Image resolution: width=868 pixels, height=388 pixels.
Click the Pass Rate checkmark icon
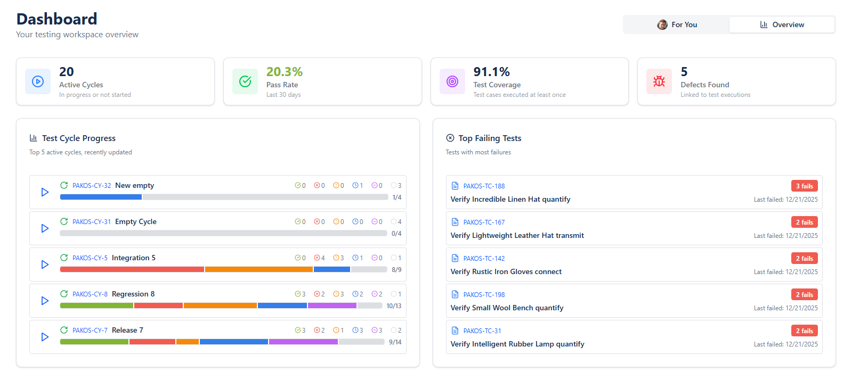coord(245,81)
